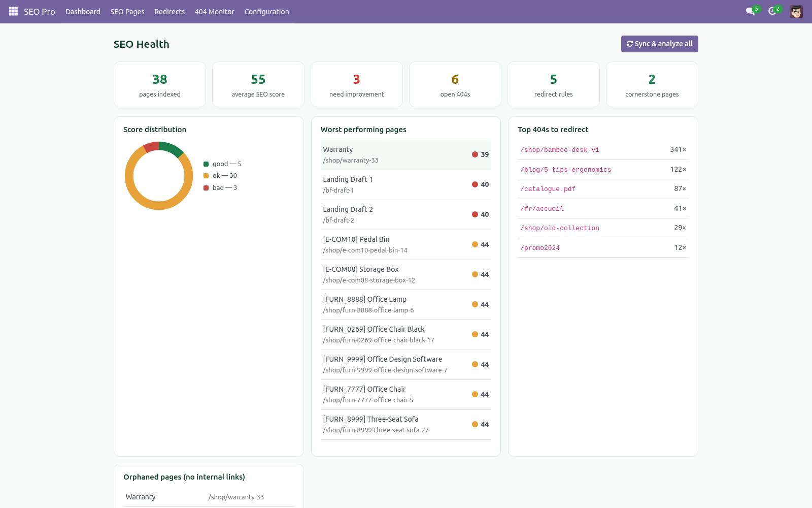Open the conversations chat icon
The image size is (812, 508).
click(x=750, y=11)
